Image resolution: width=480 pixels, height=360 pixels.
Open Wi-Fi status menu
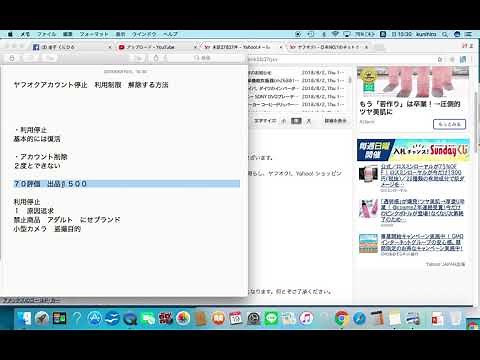[x=335, y=34]
